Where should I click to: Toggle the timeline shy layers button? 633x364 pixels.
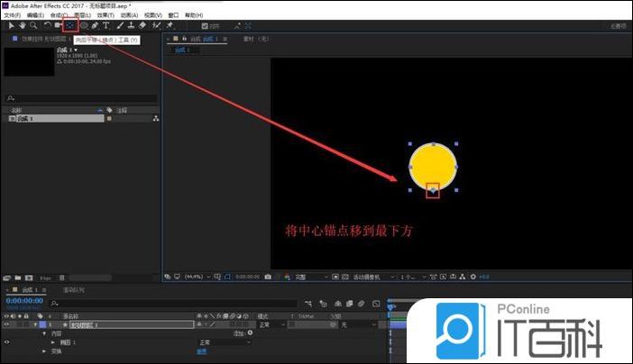point(338,304)
